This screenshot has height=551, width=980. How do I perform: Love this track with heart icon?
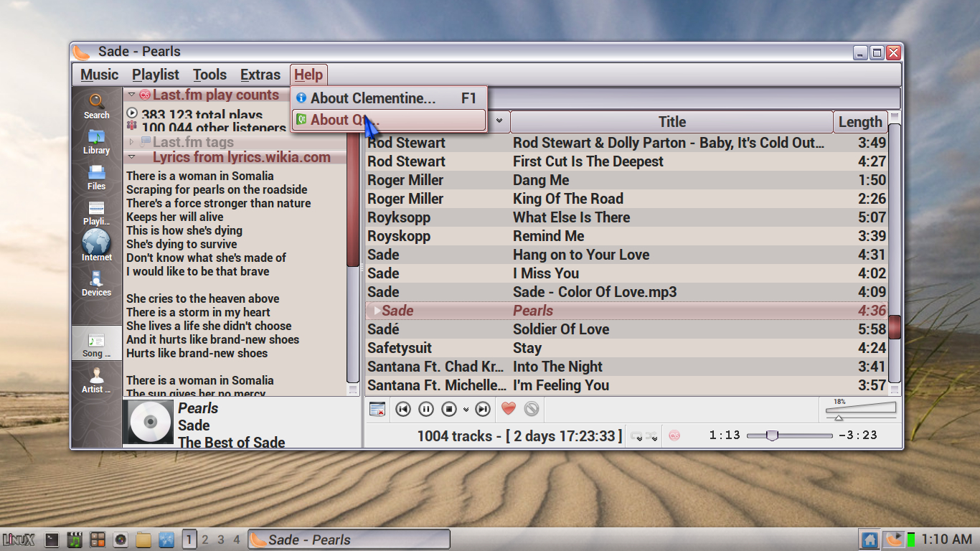point(508,409)
